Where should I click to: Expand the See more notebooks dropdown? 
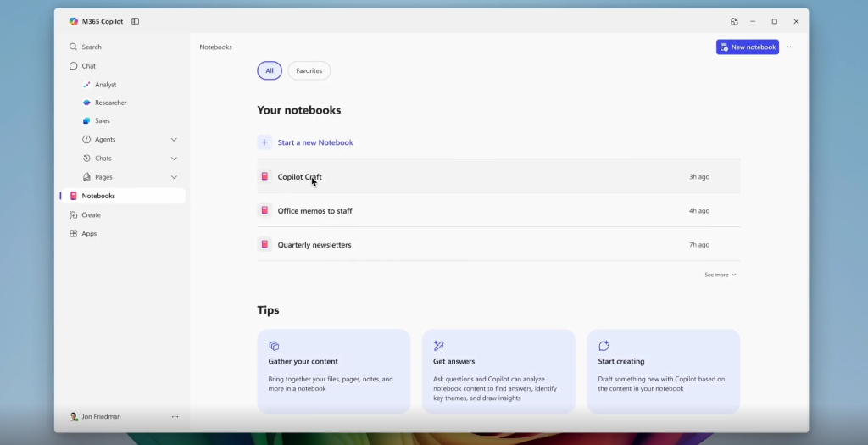tap(721, 275)
